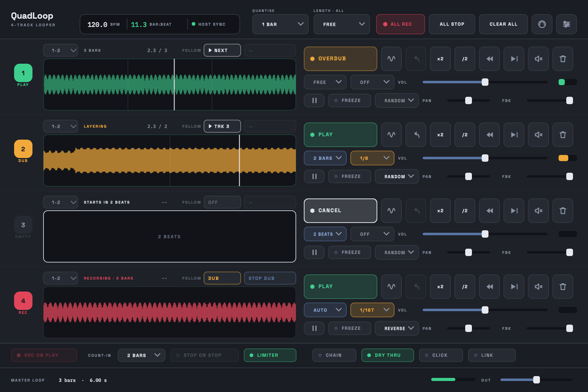This screenshot has height=392, width=588.
Task: Toggle Dry Thru off
Action: (x=387, y=355)
